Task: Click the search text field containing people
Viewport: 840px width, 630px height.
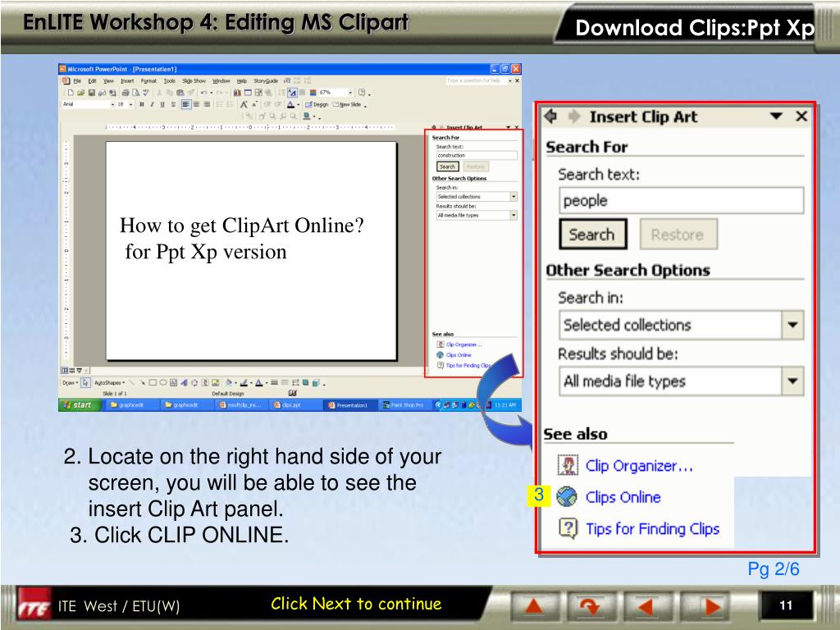Action: [681, 200]
